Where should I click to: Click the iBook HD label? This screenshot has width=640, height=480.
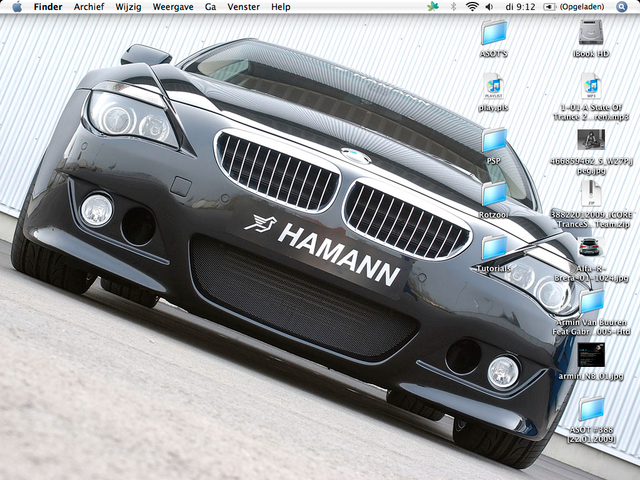tap(591, 53)
